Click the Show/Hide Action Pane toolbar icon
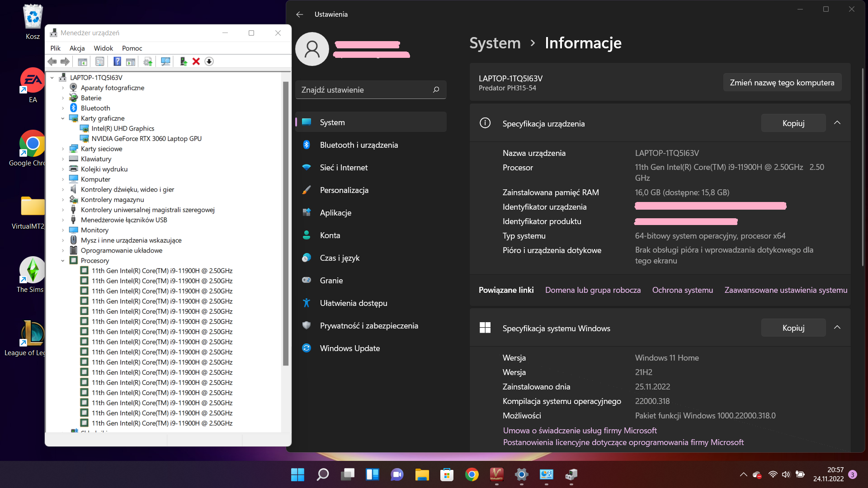Image resolution: width=868 pixels, height=488 pixels. [x=131, y=61]
